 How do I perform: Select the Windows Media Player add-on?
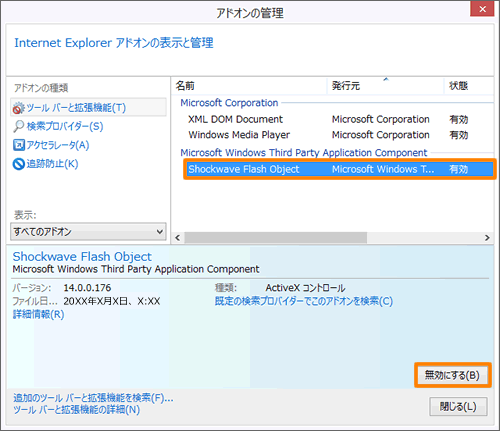click(239, 135)
